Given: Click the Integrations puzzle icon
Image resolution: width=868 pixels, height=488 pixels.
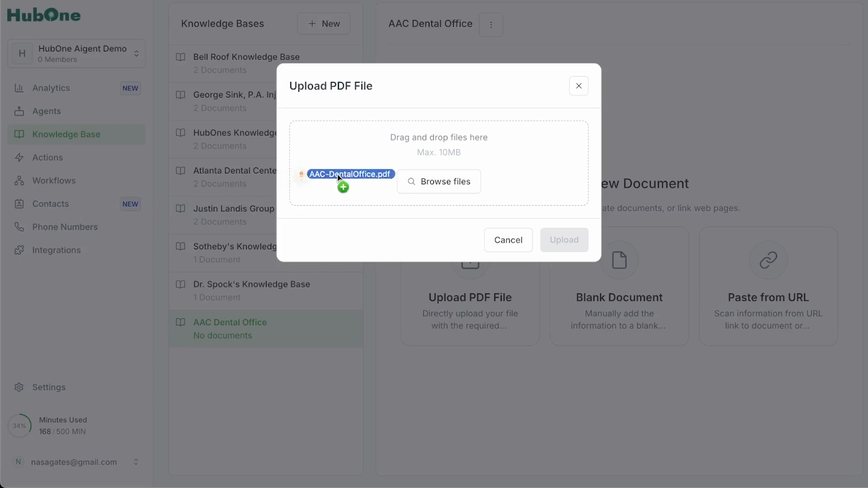Looking at the screenshot, I should click(x=19, y=250).
